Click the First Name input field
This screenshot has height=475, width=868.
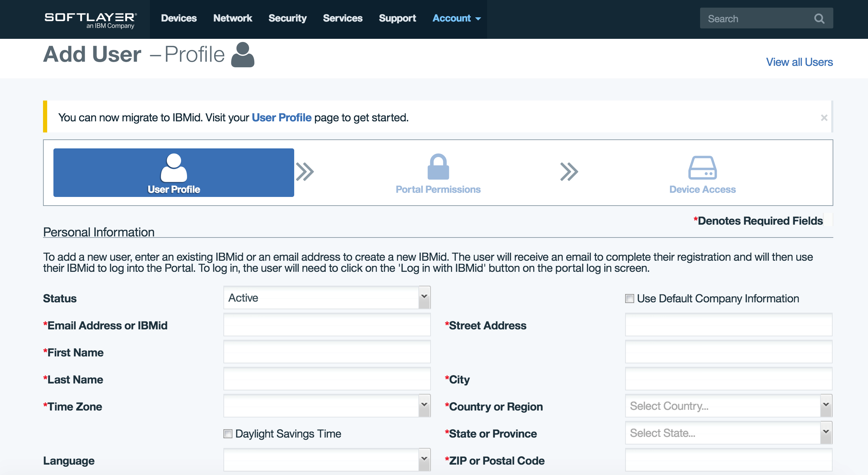pyautogui.click(x=327, y=352)
